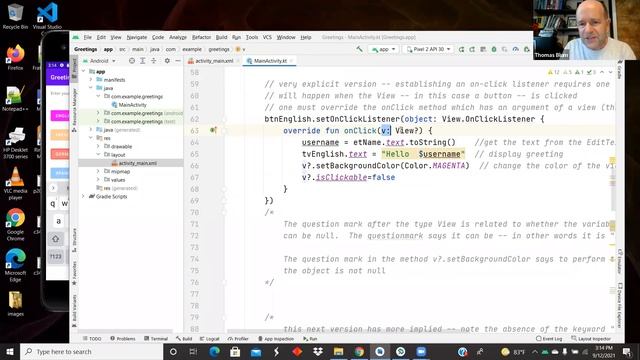
Task: Click the Greetings breadcrumb in navigation bar
Action: click(85, 49)
